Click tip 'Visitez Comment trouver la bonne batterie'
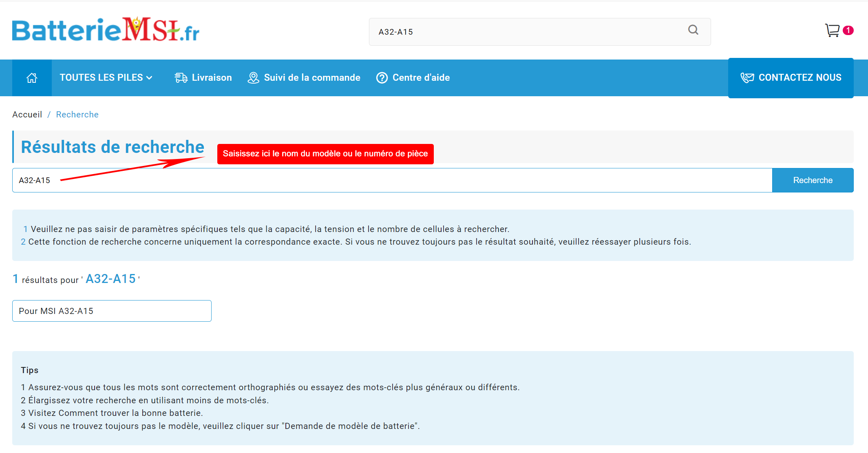 [x=112, y=413]
